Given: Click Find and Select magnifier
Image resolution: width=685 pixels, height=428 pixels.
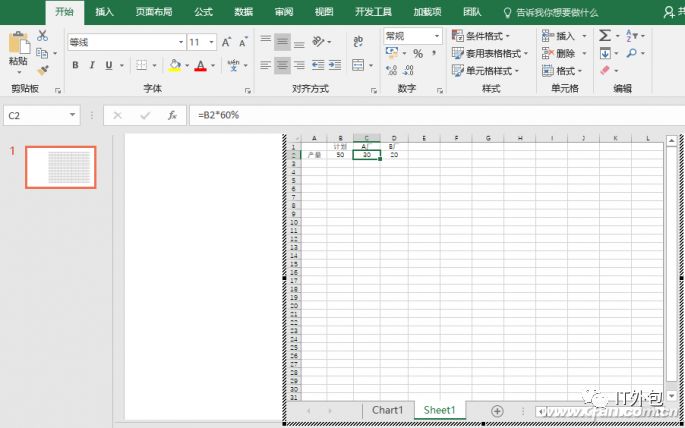Looking at the screenshot, I should (631, 53).
